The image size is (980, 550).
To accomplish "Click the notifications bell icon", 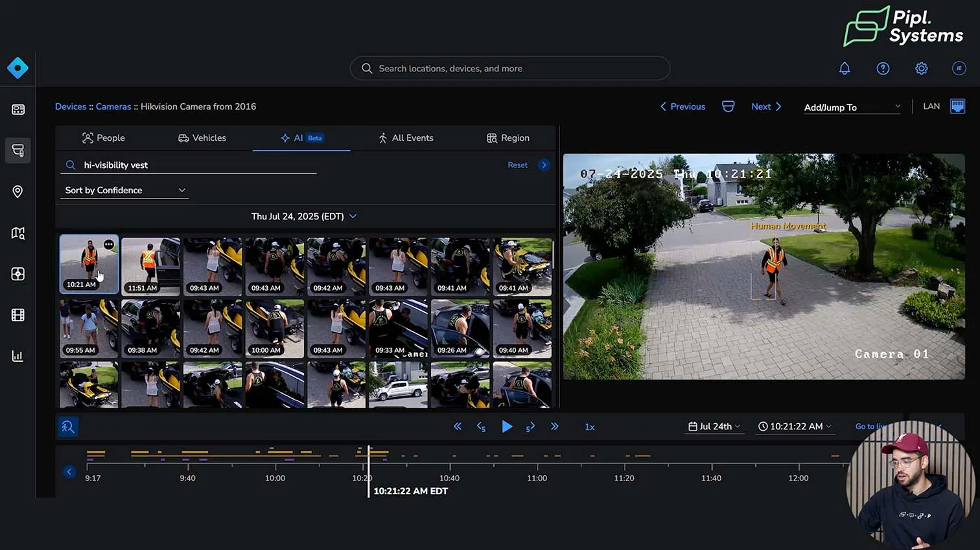I will pos(845,68).
